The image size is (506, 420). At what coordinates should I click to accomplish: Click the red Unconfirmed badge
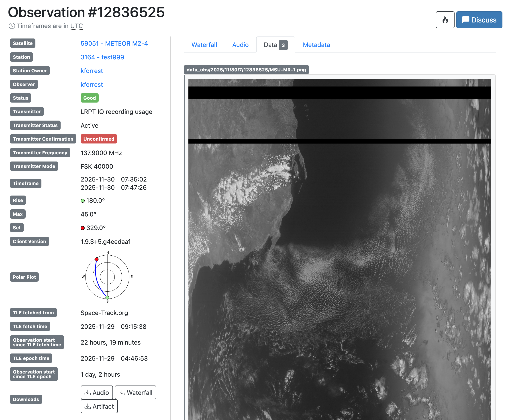point(98,139)
